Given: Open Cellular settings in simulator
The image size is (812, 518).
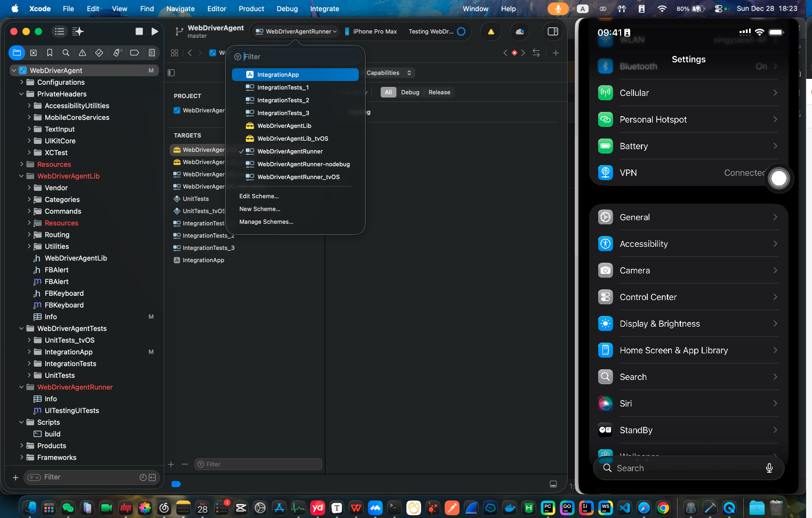Looking at the screenshot, I should (688, 93).
